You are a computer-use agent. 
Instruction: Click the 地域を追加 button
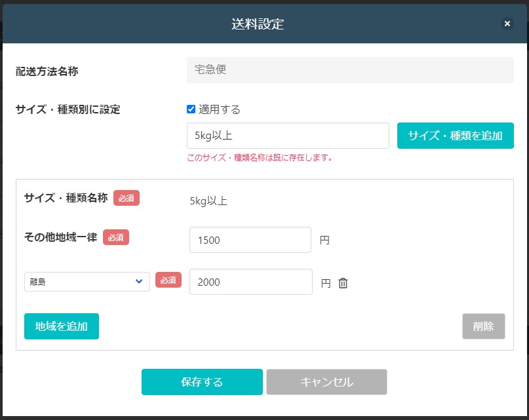62,326
